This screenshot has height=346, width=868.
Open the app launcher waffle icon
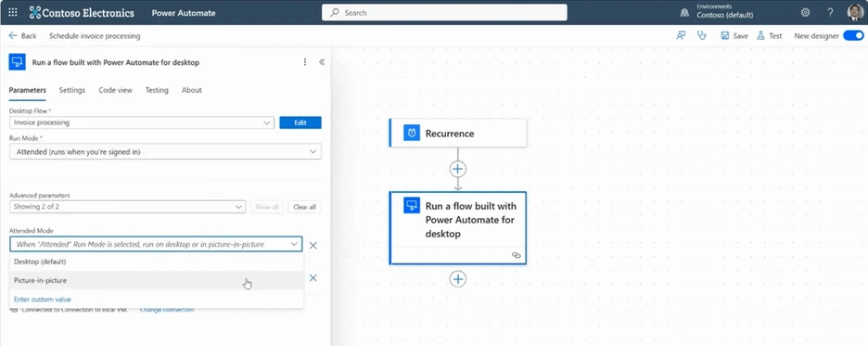(x=13, y=12)
